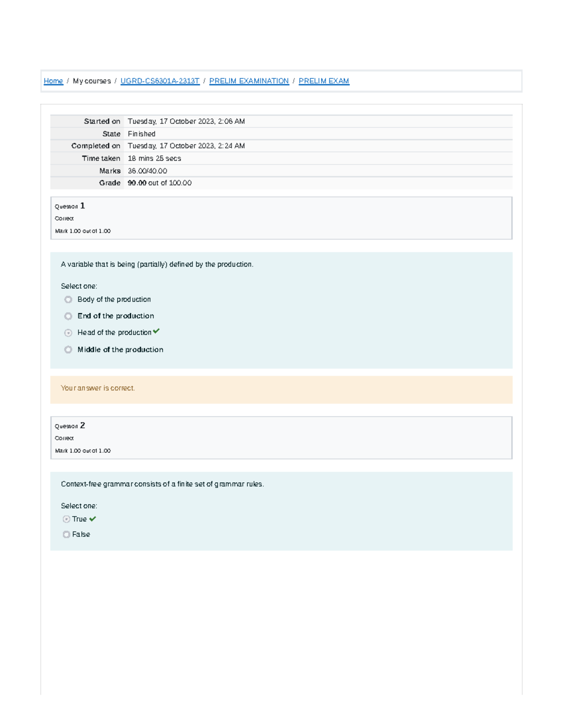Viewport: 563px width, 728px height.
Task: Click the 'Started on' date value
Action: coord(186,121)
